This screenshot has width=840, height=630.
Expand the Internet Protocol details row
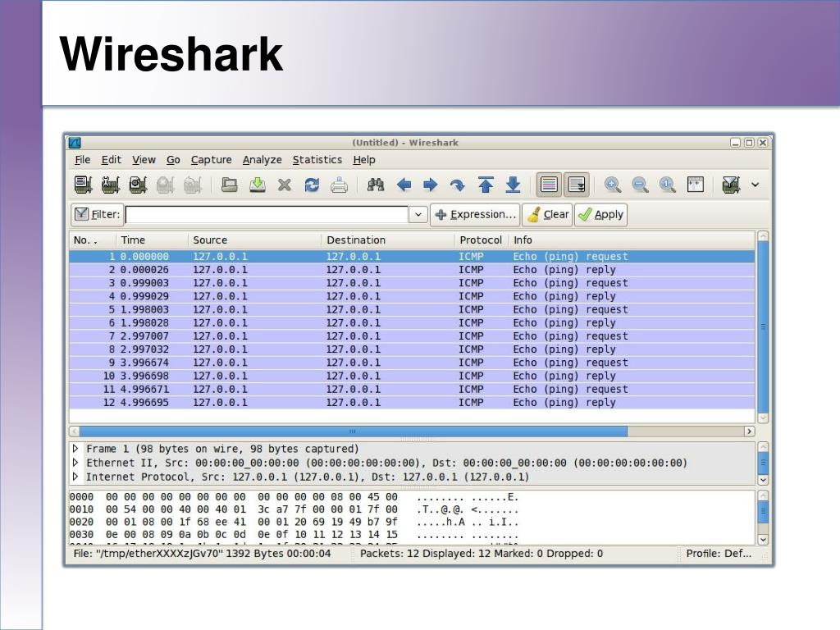tap(75, 477)
